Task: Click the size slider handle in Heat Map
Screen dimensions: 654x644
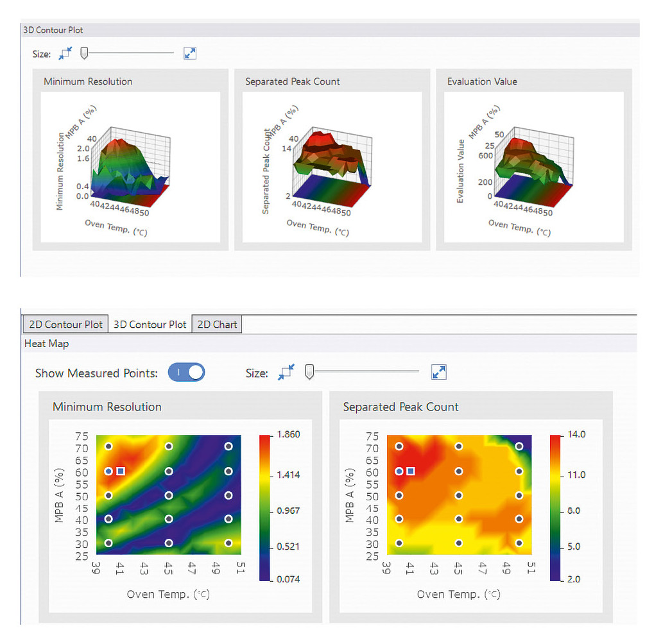Action: pos(309,372)
